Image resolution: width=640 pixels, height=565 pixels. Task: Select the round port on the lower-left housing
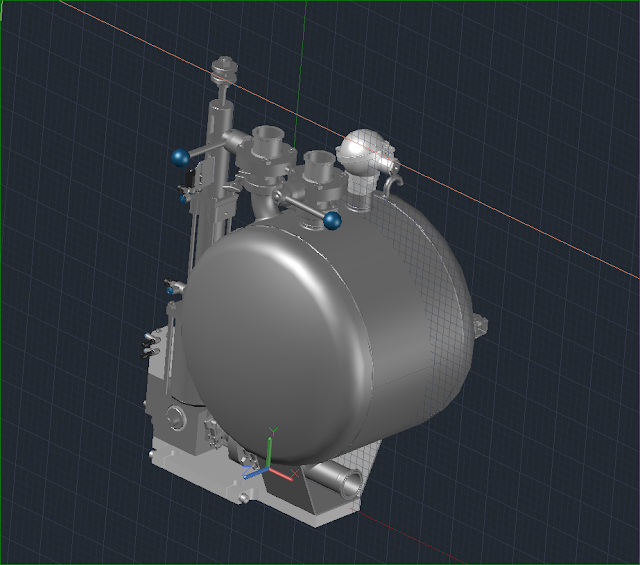click(176, 417)
